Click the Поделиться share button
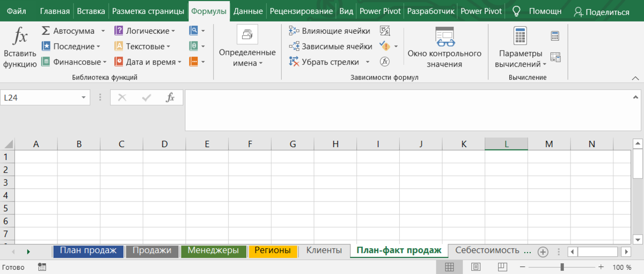 point(601,11)
